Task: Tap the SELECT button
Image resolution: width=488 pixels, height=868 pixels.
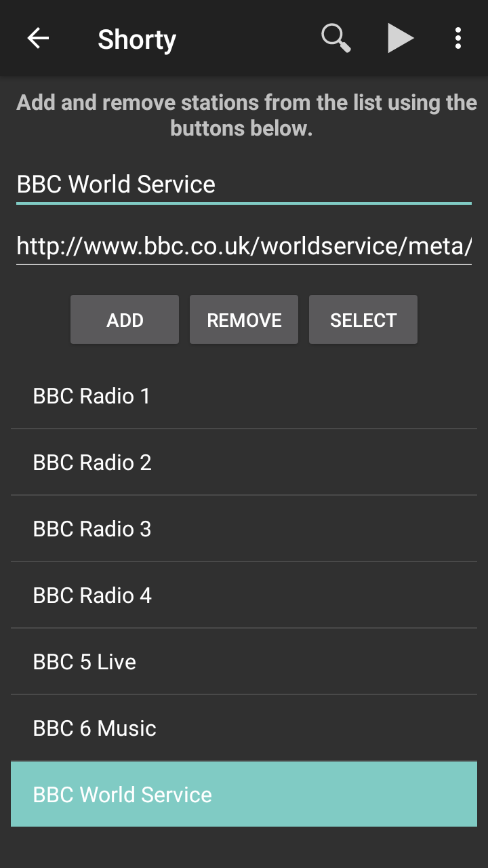Action: pos(363,320)
